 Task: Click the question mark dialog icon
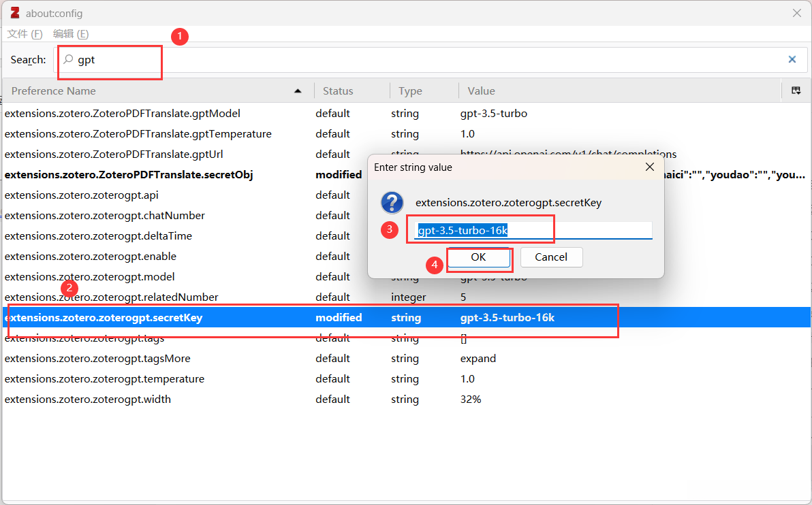[x=392, y=203]
